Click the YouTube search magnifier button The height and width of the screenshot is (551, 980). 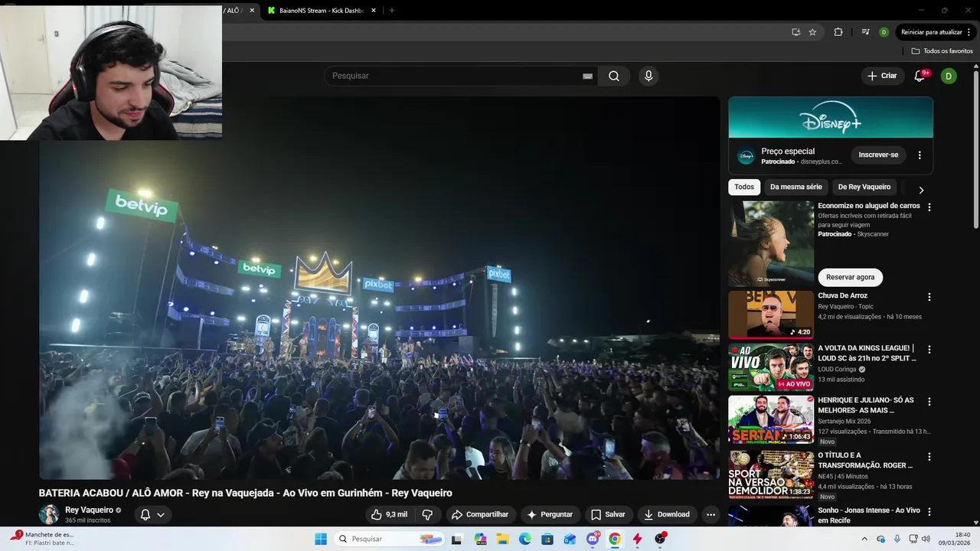[x=614, y=76]
